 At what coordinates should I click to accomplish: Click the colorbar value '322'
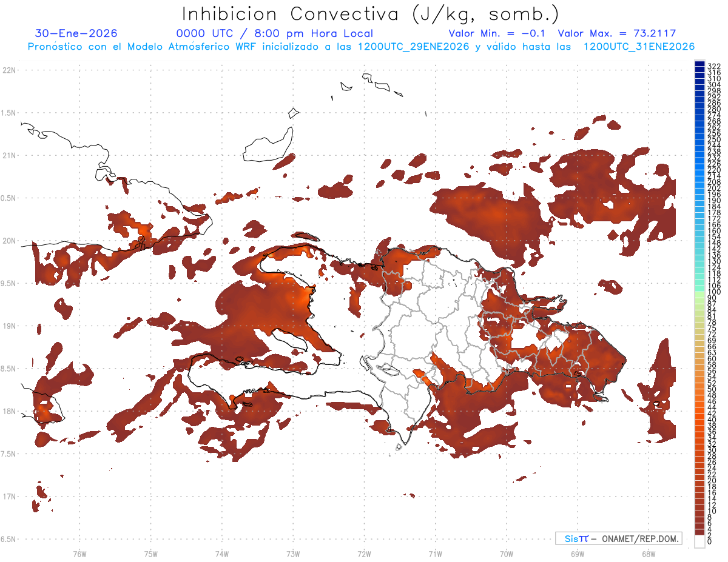pos(714,66)
